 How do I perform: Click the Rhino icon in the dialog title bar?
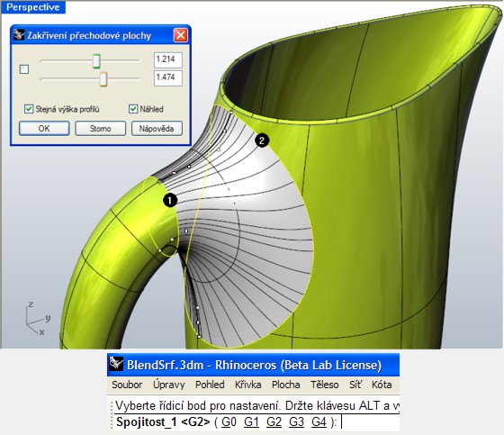click(x=19, y=35)
